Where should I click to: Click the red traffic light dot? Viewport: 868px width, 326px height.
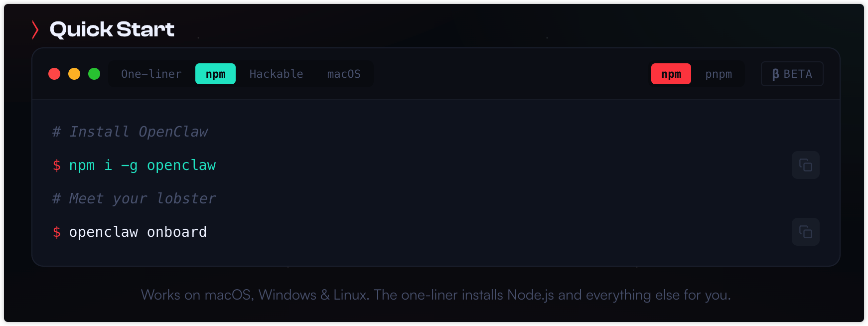(54, 74)
